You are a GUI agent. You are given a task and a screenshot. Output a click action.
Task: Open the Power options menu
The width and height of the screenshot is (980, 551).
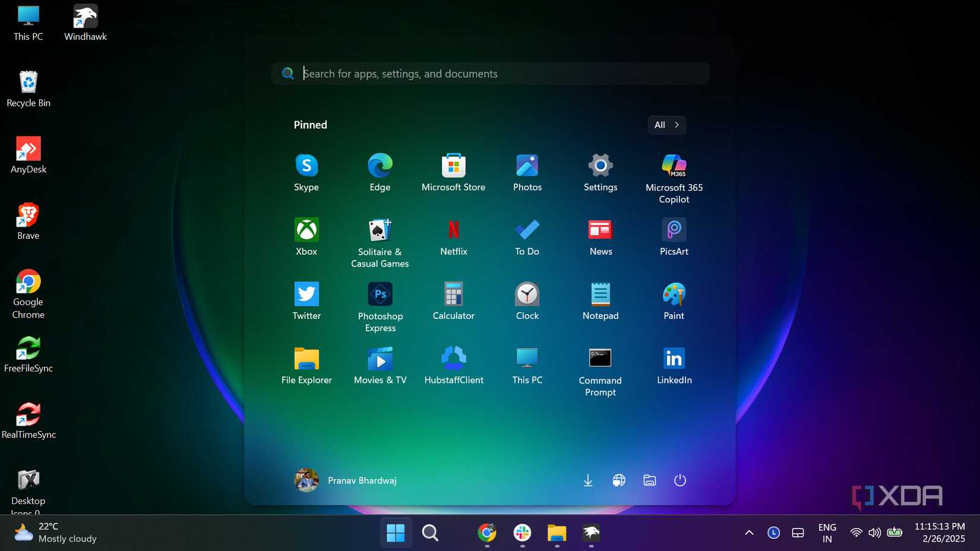click(x=680, y=480)
